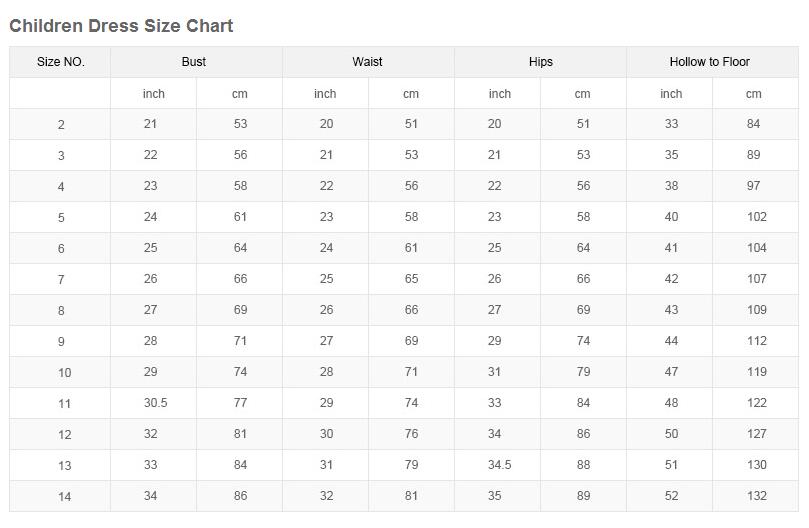Click the 76 cm waist cell
The image size is (809, 528).
point(411,434)
